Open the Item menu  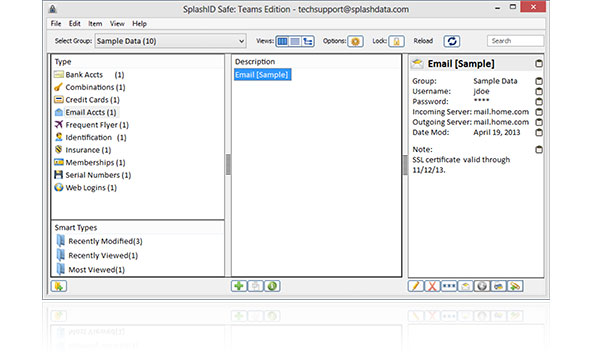[x=95, y=23]
